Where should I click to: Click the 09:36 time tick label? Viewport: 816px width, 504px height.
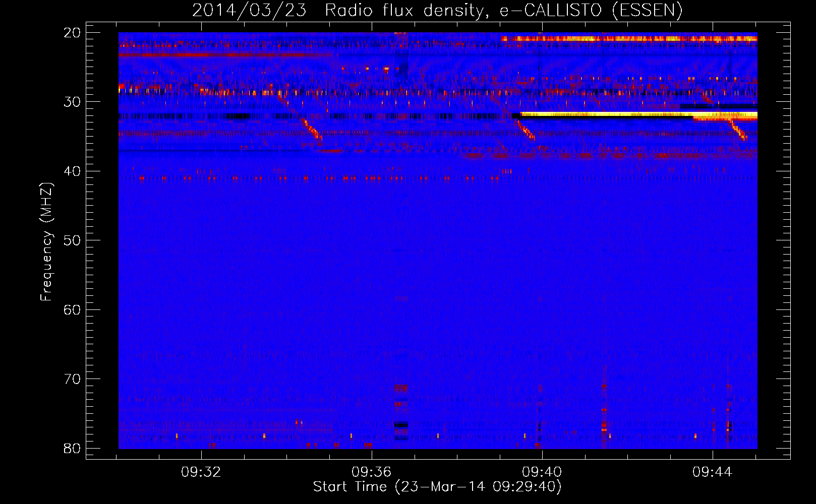click(372, 472)
